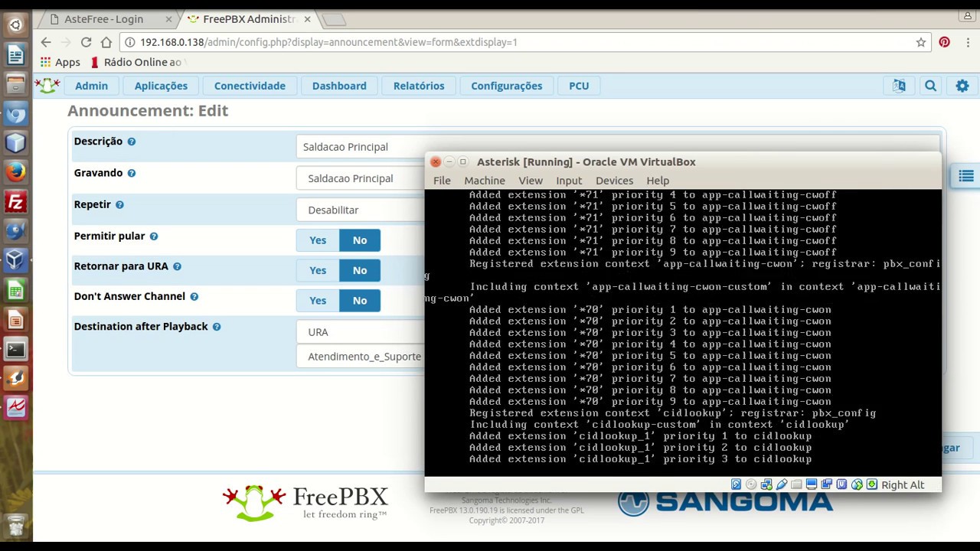This screenshot has width=980, height=551.
Task: Open VirtualBox Help menu
Action: pos(658,181)
